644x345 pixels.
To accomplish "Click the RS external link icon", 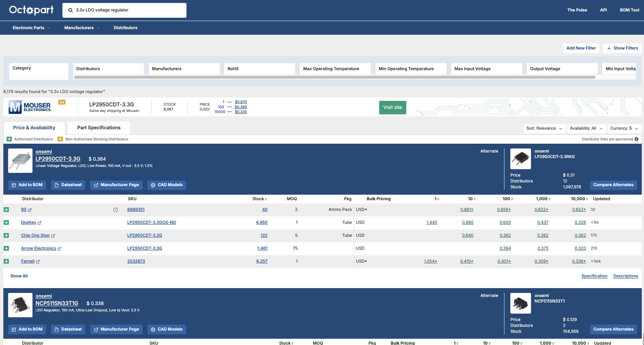I will [x=30, y=210].
